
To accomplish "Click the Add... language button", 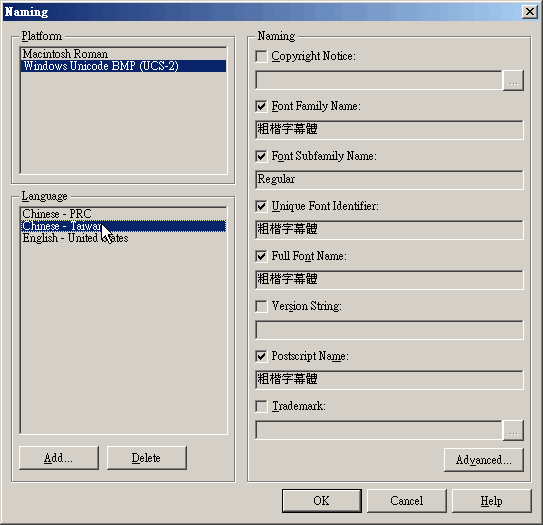I will click(x=59, y=458).
